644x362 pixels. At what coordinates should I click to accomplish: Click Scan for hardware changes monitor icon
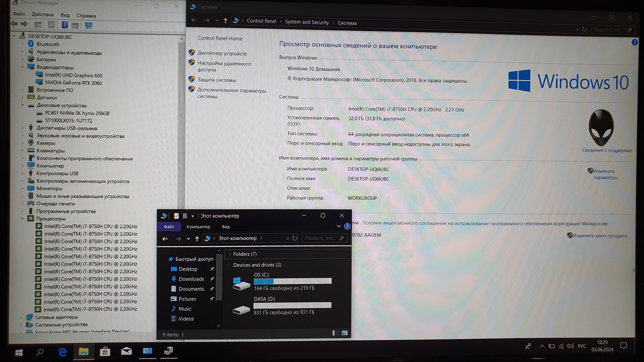pos(88,25)
